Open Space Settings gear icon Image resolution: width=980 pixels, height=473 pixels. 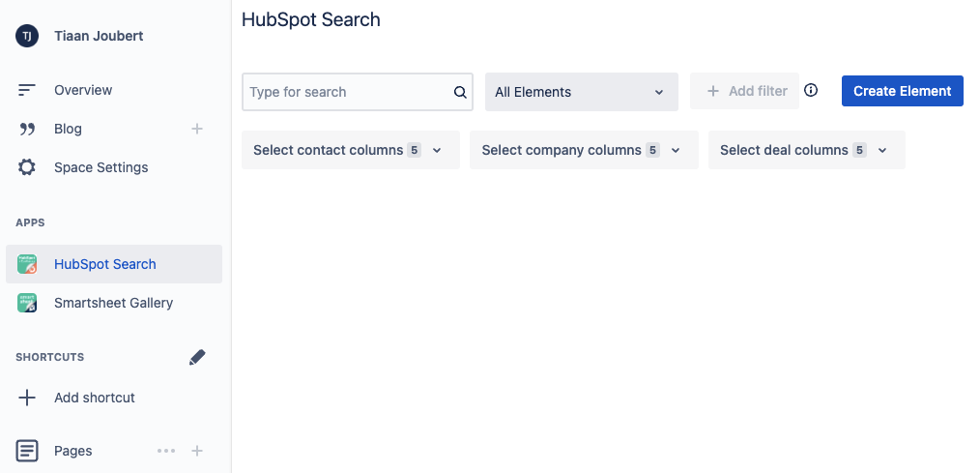27,167
